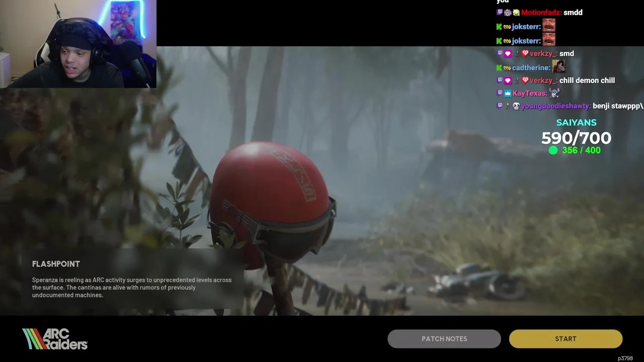The height and width of the screenshot is (362, 644).
Task: Click KayTexas username in chat
Action: [529, 94]
